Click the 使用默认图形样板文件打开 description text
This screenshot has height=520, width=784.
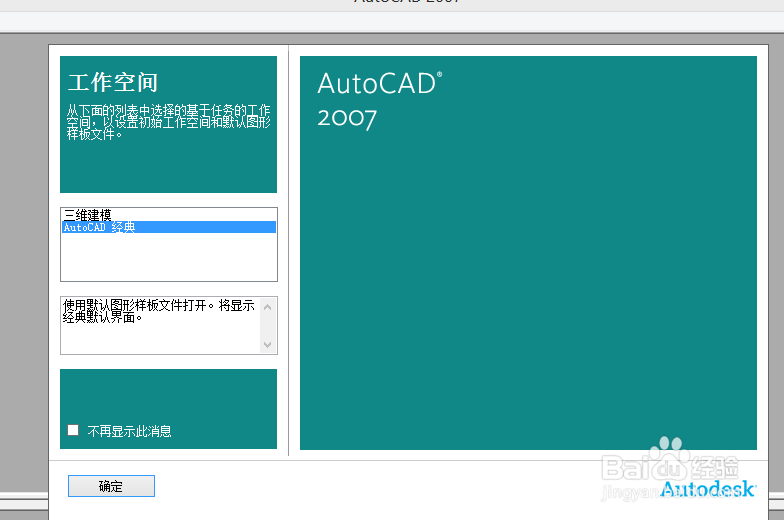click(159, 311)
